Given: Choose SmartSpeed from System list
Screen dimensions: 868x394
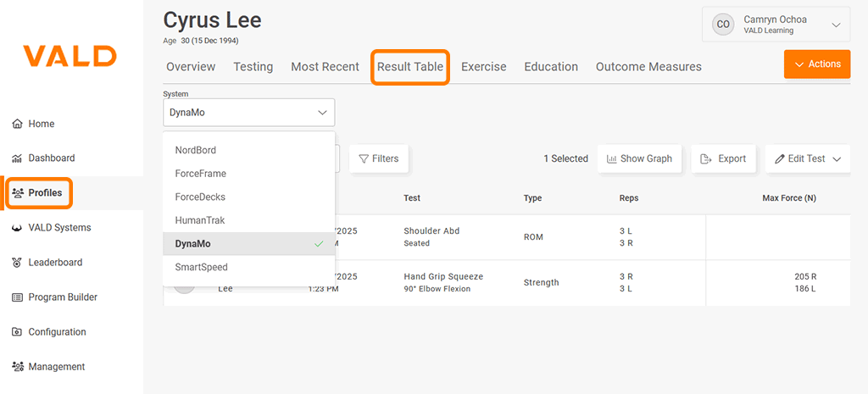Looking at the screenshot, I should [x=249, y=267].
